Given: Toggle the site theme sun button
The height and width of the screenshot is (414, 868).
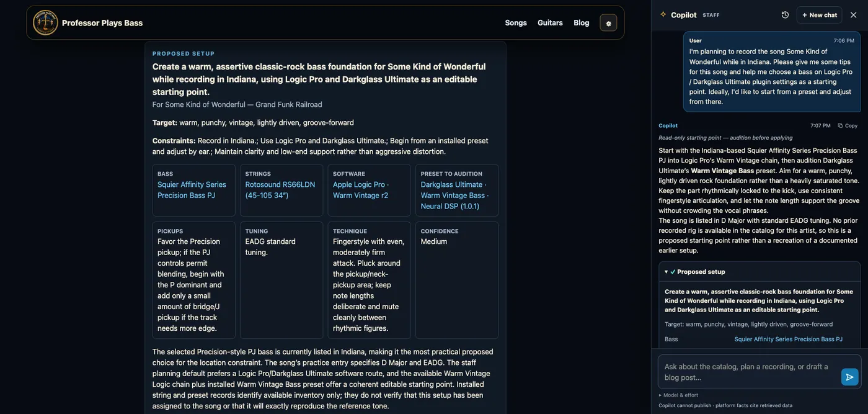Looking at the screenshot, I should tap(608, 23).
